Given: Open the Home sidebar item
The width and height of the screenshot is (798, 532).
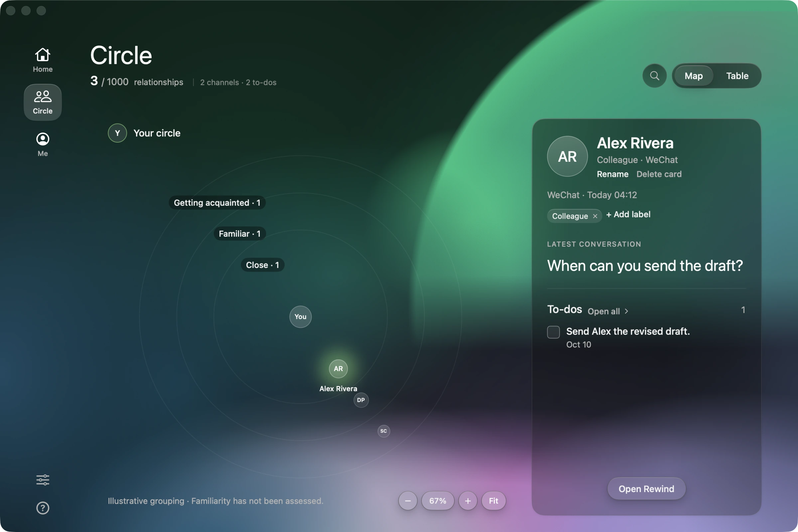Looking at the screenshot, I should coord(43,60).
